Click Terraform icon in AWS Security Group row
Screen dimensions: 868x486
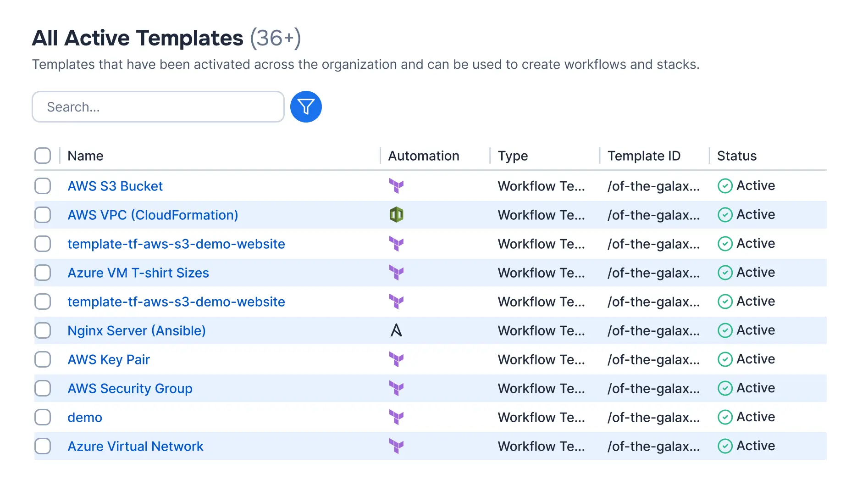396,388
